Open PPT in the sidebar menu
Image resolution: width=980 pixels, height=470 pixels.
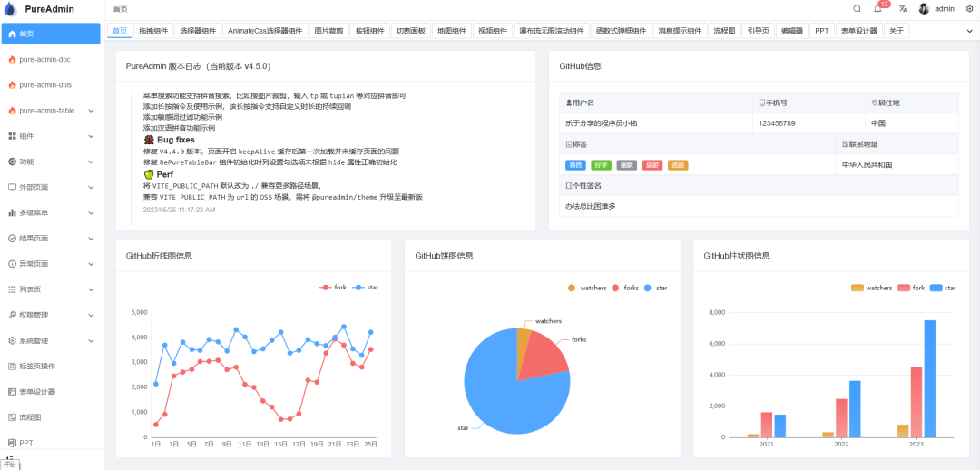(x=51, y=443)
